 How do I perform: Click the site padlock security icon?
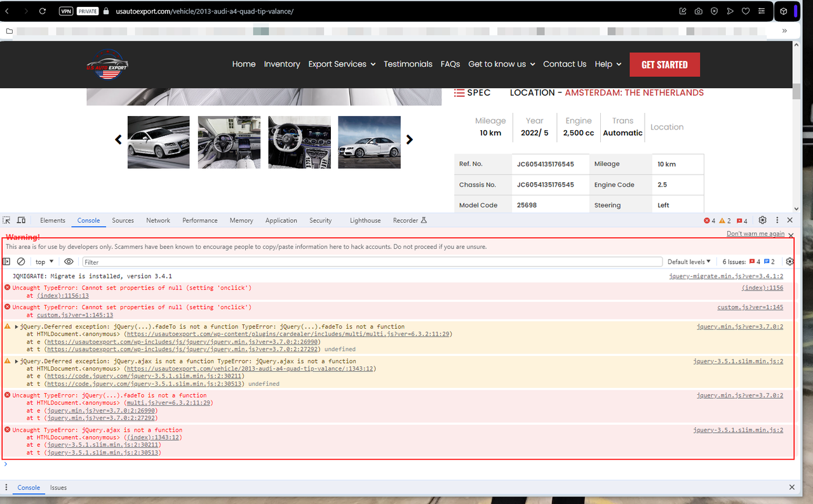pyautogui.click(x=106, y=11)
